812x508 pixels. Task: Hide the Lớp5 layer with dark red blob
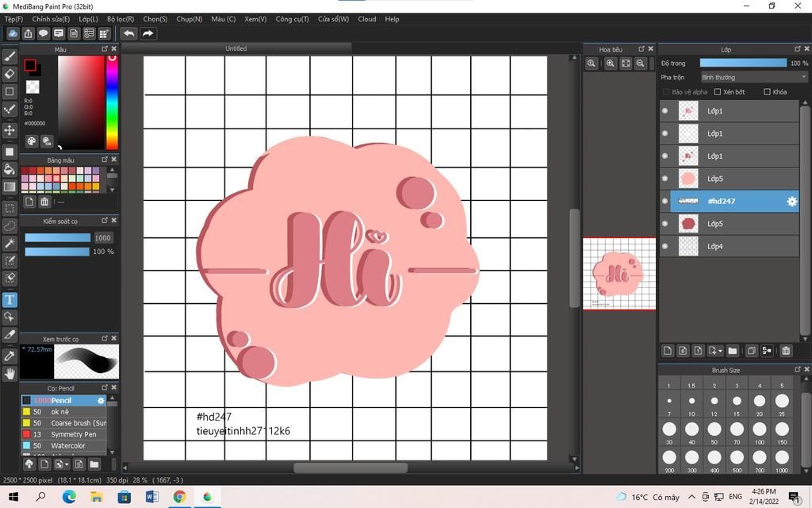pyautogui.click(x=665, y=223)
